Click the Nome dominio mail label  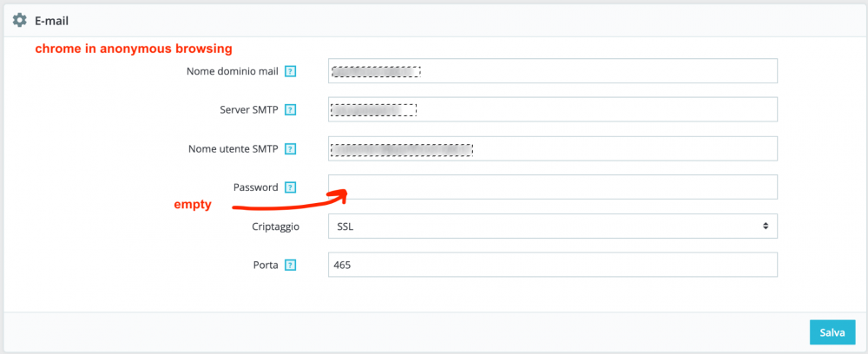click(233, 71)
